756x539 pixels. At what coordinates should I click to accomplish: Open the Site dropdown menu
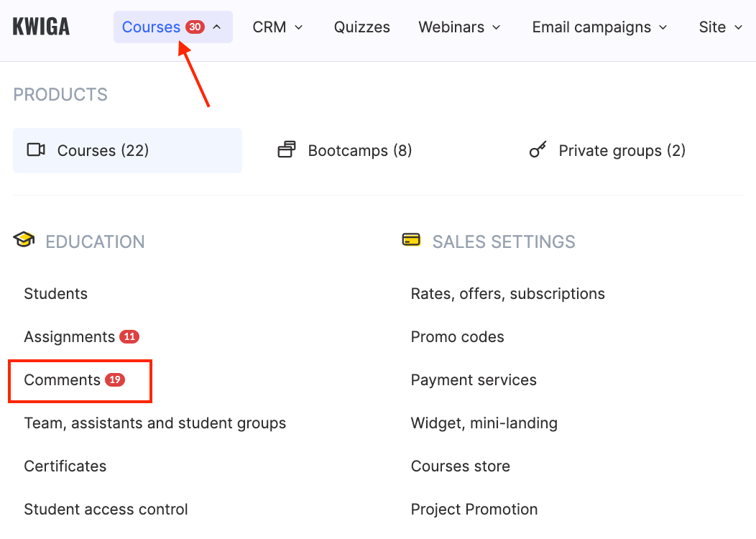[720, 27]
